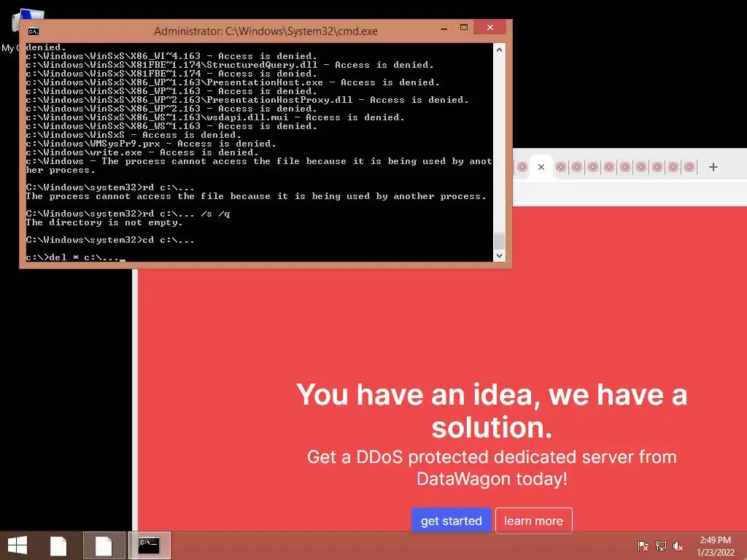Click the browser address bar area
This screenshot has height=560, width=747.
pos(630,192)
